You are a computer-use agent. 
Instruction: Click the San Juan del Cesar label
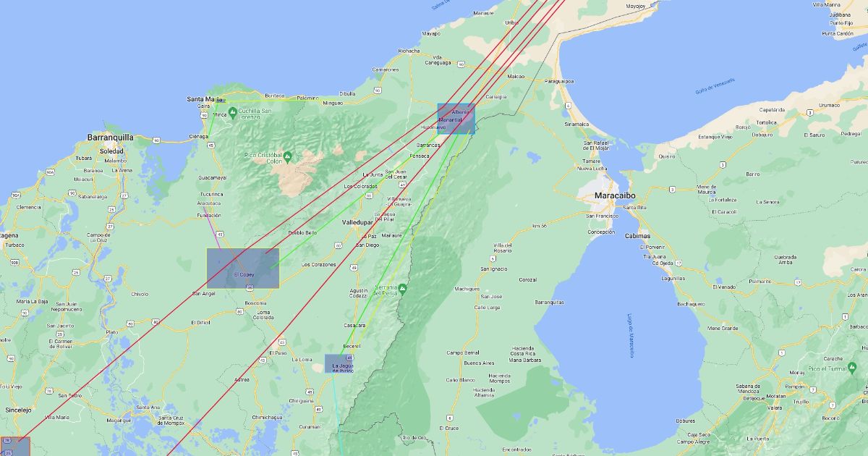(x=396, y=174)
